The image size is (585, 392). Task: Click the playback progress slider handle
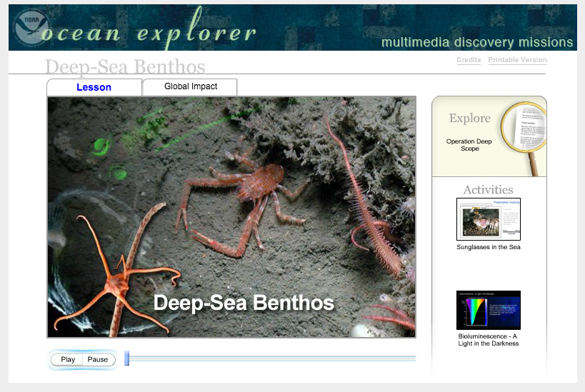pyautogui.click(x=127, y=358)
